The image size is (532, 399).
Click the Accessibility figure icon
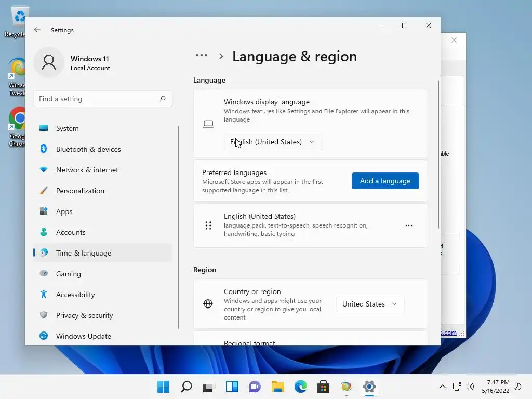pos(44,294)
